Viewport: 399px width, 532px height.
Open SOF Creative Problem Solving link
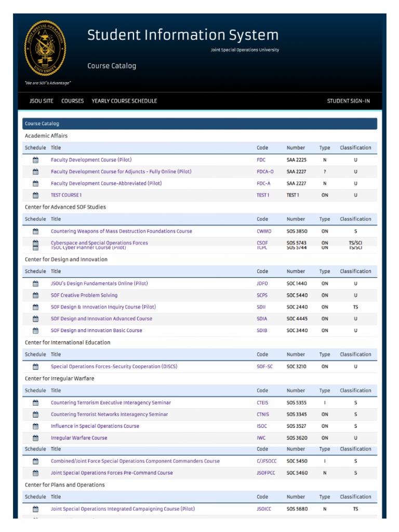pos(84,295)
